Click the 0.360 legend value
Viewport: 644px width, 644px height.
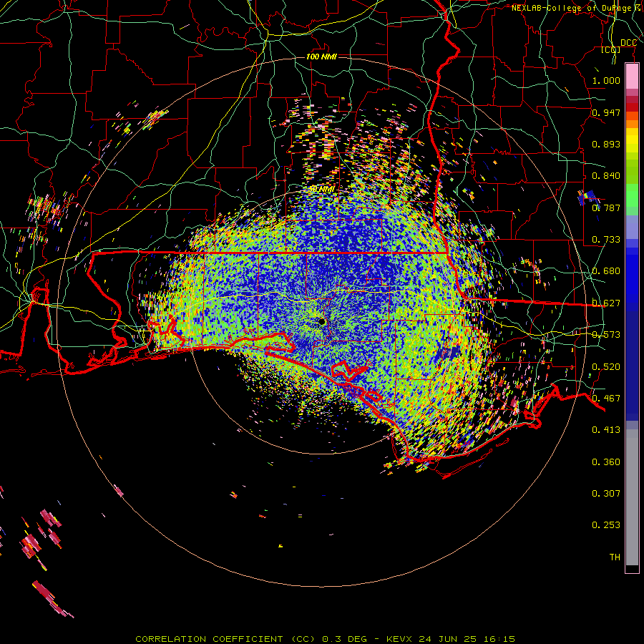(606, 462)
